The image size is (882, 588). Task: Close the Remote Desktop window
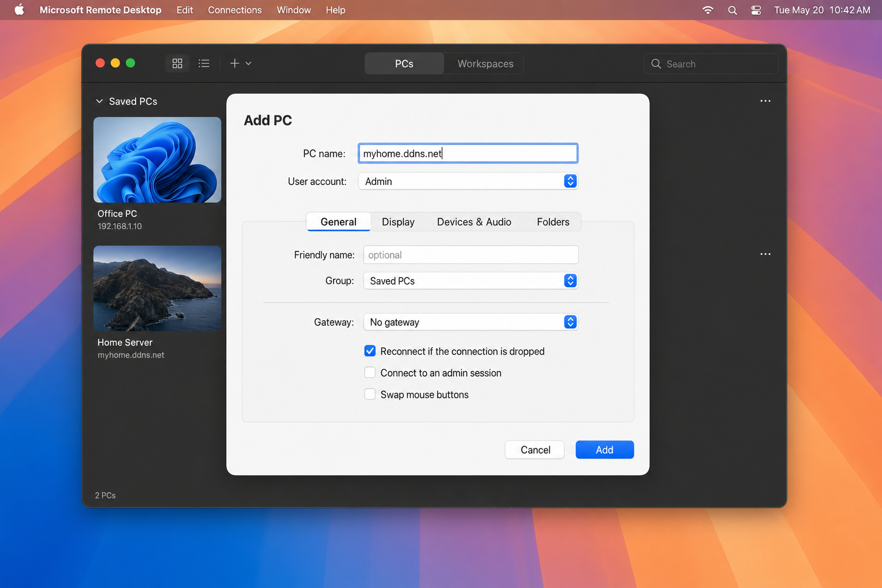pyautogui.click(x=100, y=63)
